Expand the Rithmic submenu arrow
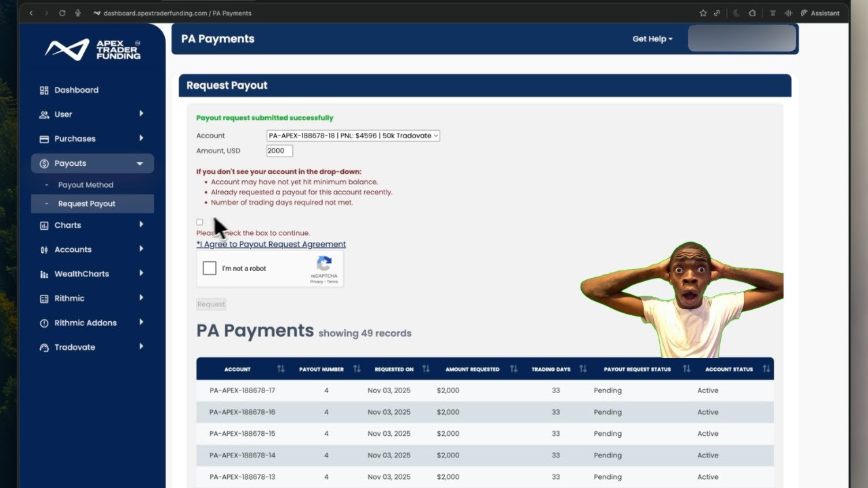This screenshot has height=488, width=868. [x=141, y=298]
